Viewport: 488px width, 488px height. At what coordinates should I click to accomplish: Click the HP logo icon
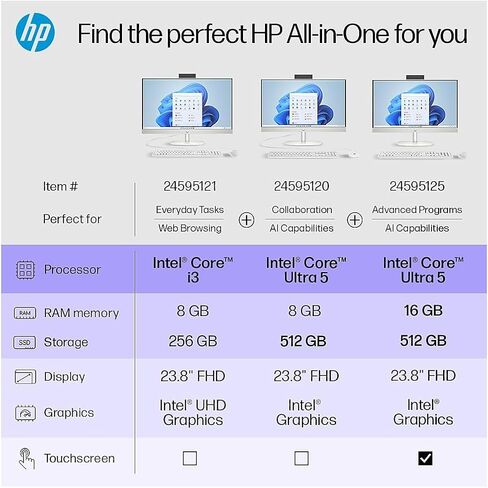click(35, 33)
